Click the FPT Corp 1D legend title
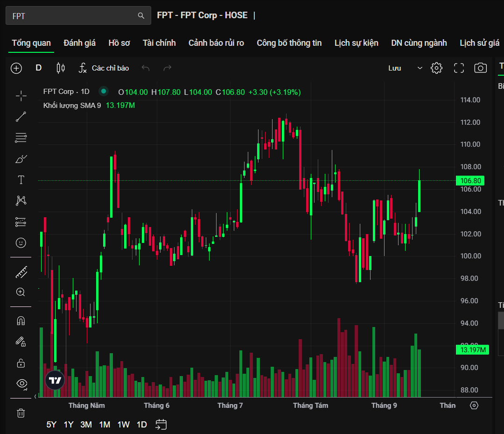The height and width of the screenshot is (434, 504). coord(66,92)
